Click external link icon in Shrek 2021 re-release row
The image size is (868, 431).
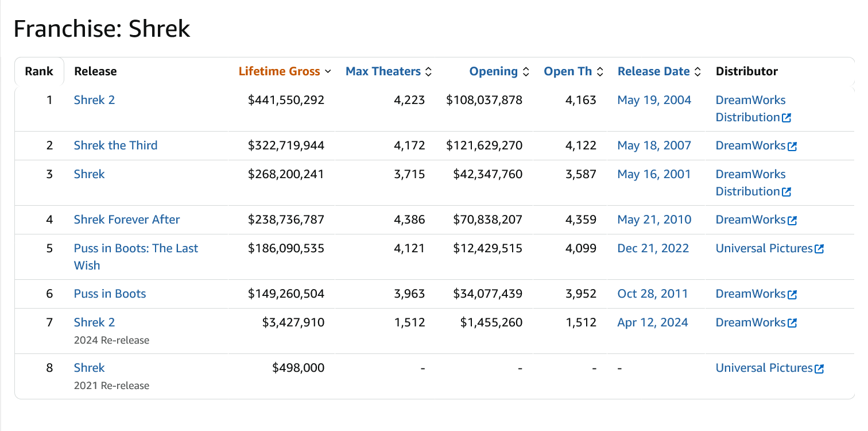click(x=819, y=368)
